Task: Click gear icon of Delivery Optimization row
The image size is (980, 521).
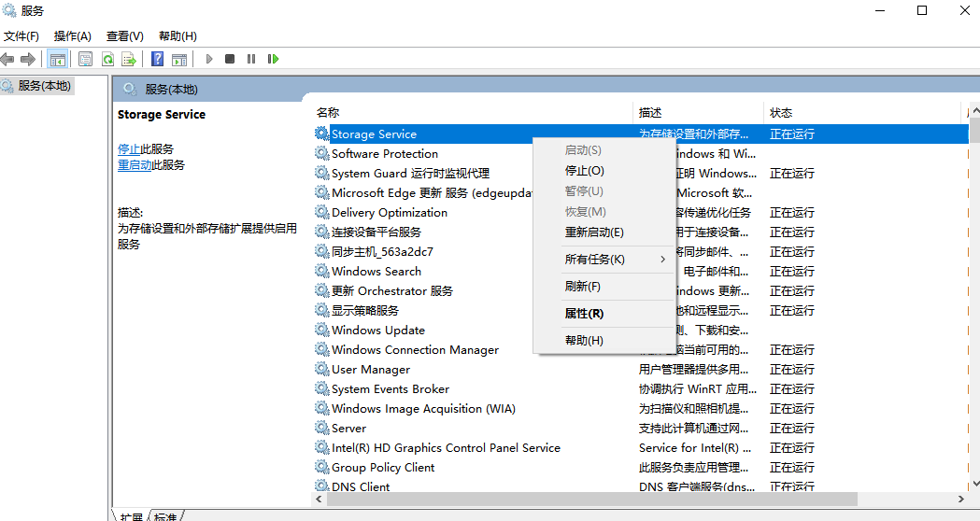Action: pyautogui.click(x=322, y=212)
